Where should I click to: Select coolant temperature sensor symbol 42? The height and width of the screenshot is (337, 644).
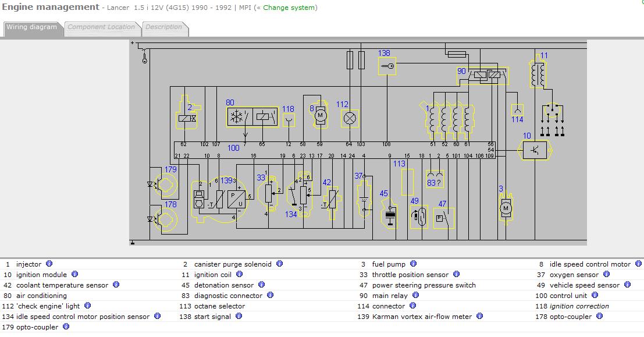[x=332, y=202]
